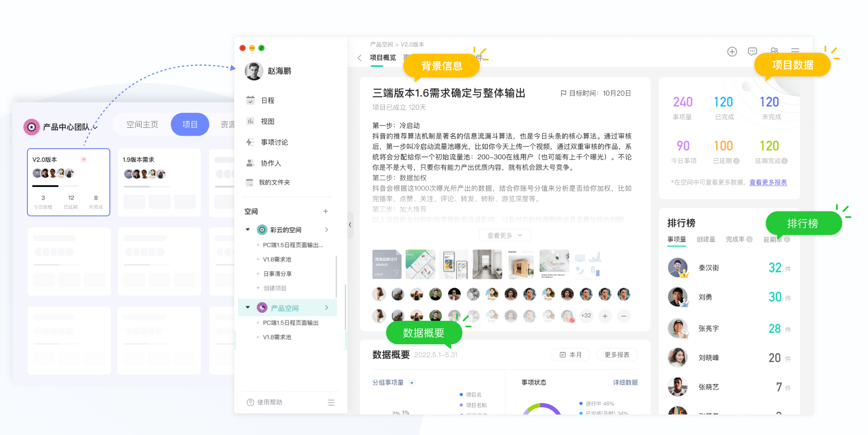Click the 使用帮助 help icon
Image resolution: width=868 pixels, height=435 pixels.
coord(251,403)
